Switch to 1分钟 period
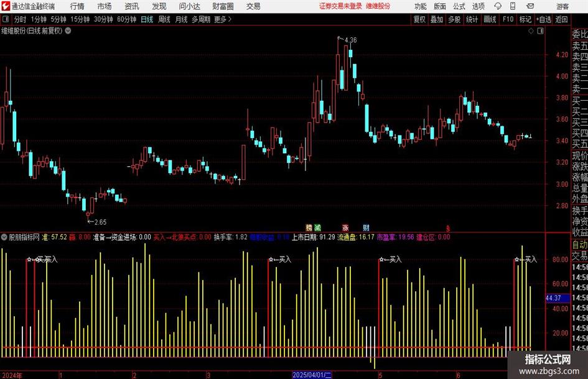The image size is (588, 379). (38, 19)
